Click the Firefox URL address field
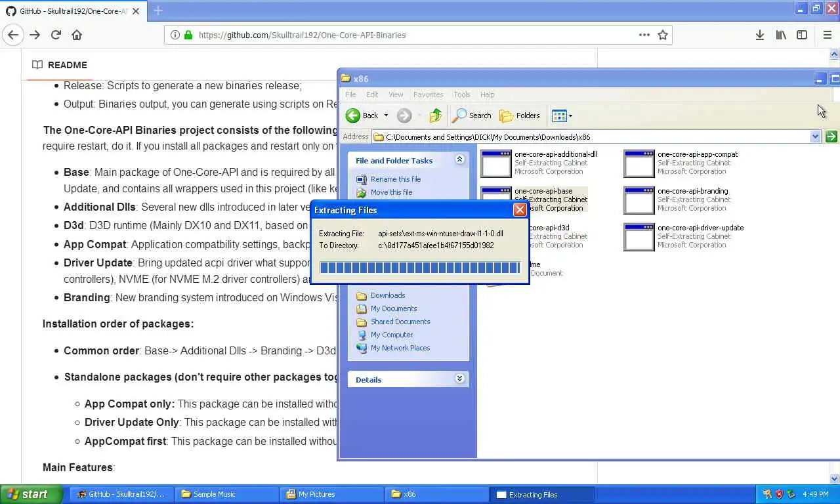The image size is (840, 504). (417, 35)
